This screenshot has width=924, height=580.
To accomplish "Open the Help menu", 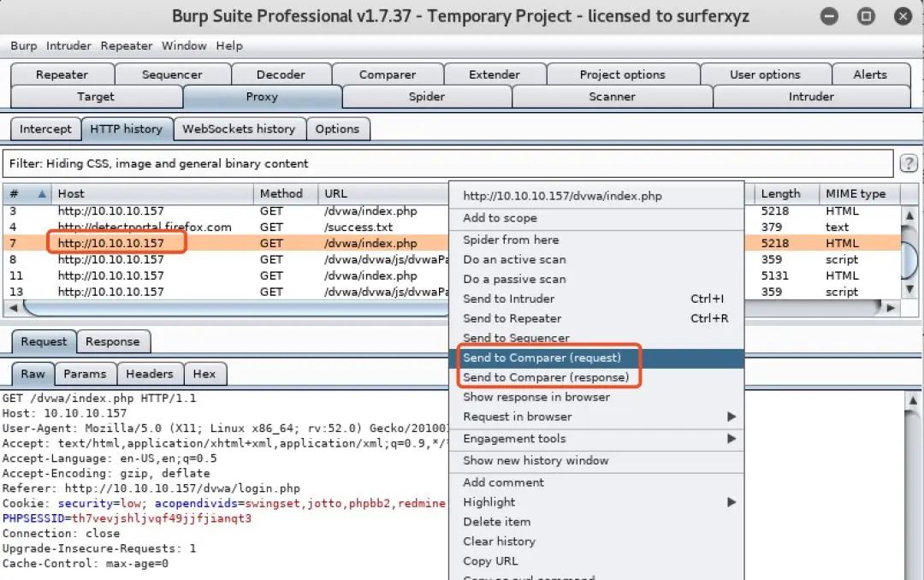I will 229,46.
